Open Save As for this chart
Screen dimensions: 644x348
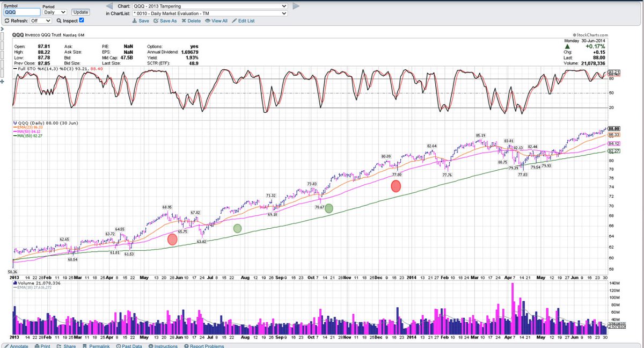tap(165, 20)
